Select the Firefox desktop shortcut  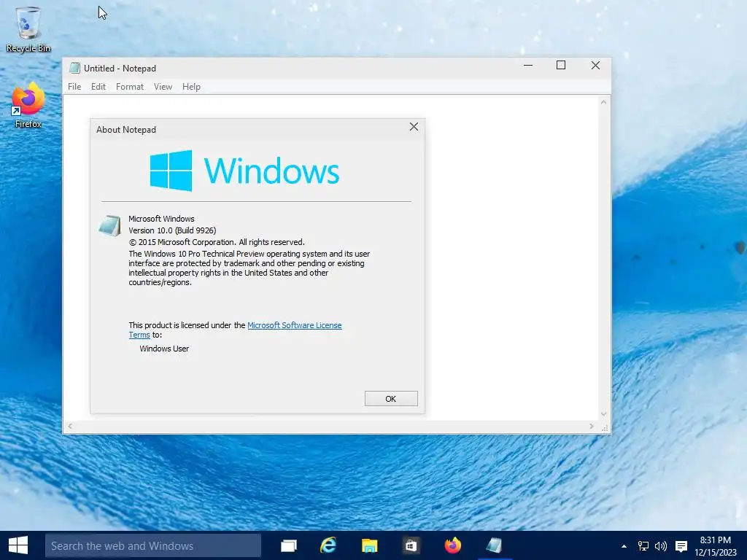28,105
